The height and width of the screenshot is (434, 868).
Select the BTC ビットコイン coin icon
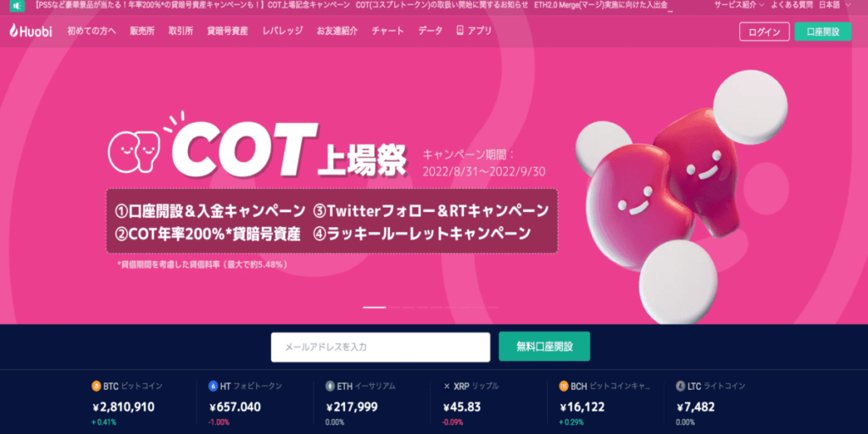click(x=97, y=386)
